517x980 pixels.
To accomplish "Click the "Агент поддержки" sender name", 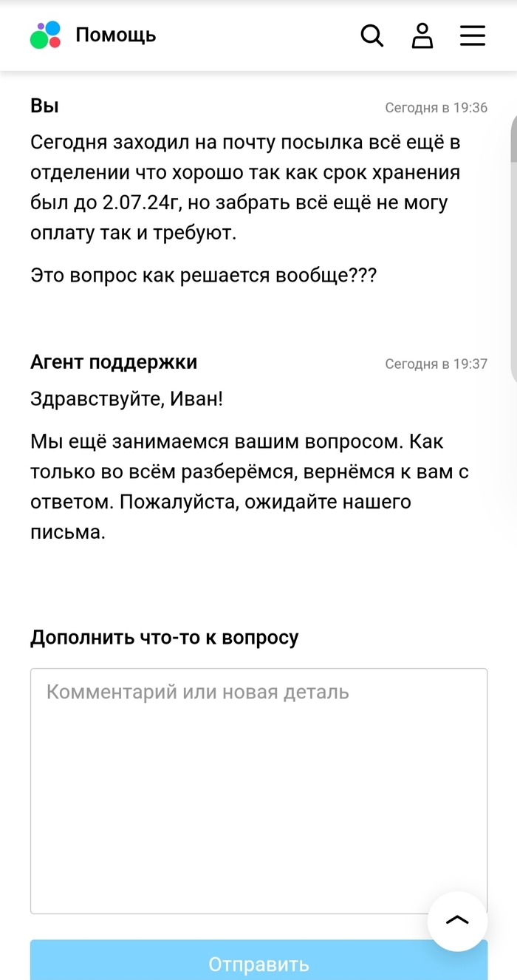I will point(114,362).
